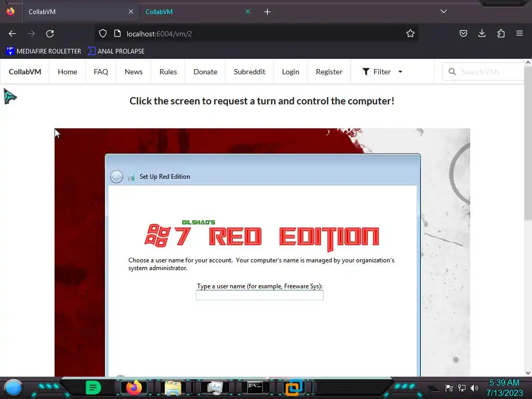Click the page vertical scrollbar thumb
532x399 pixels.
(528, 142)
